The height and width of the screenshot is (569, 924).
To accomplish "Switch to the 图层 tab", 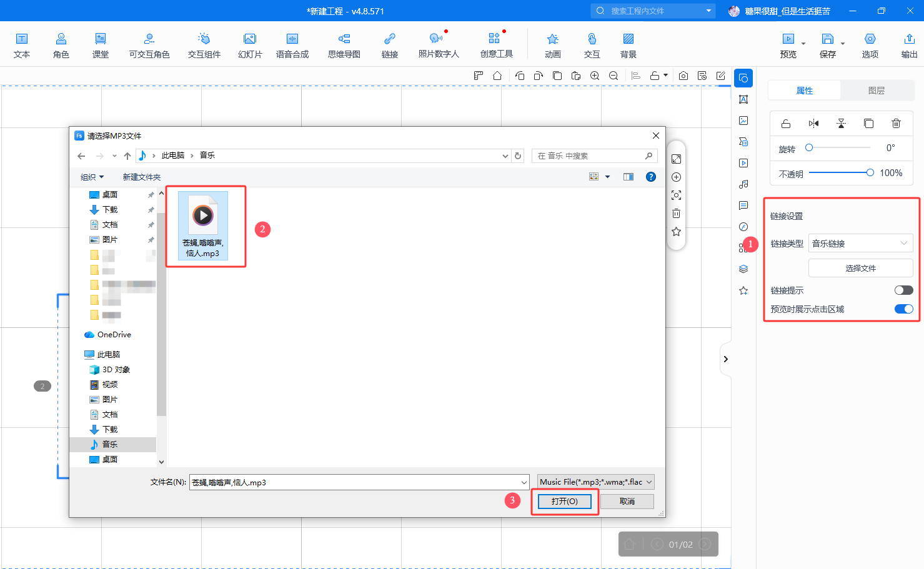I will tap(876, 91).
